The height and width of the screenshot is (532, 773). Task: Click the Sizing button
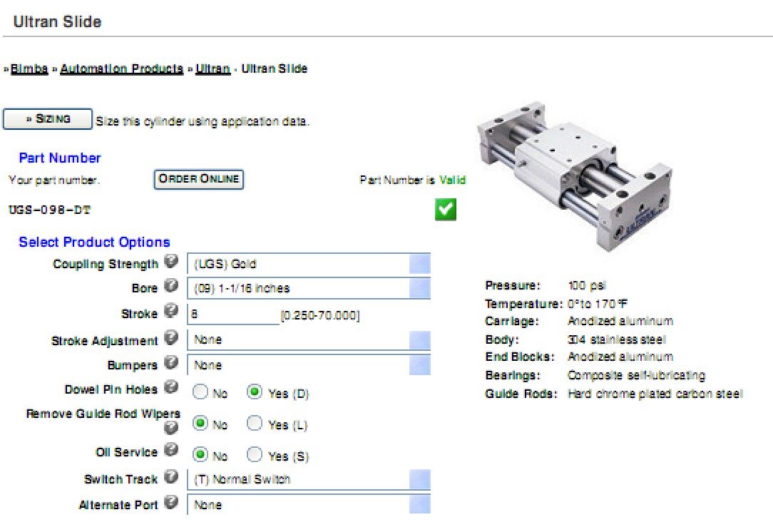pos(47,119)
